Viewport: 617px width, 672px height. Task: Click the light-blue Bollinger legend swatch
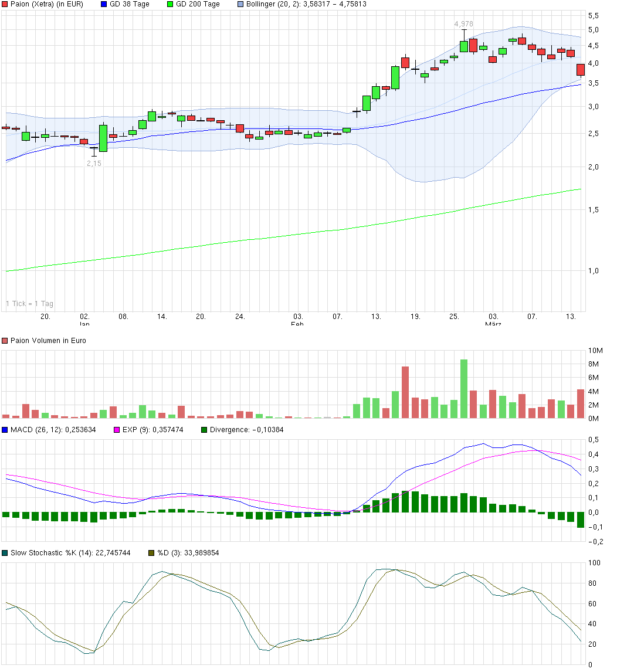[x=240, y=4]
